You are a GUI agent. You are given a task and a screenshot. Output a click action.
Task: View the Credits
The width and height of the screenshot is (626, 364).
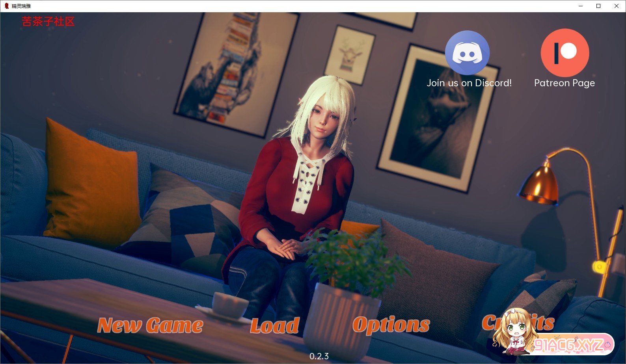coord(544,323)
